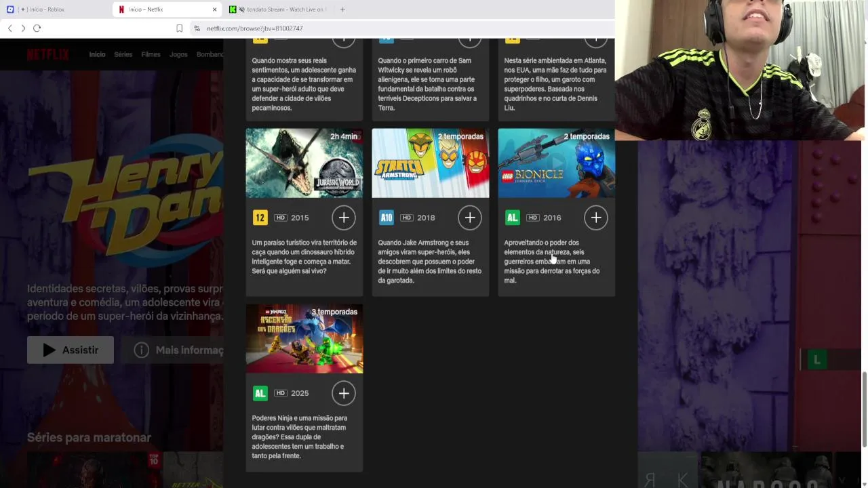Click the Netflix logo
The width and height of the screenshot is (868, 488).
tap(47, 55)
